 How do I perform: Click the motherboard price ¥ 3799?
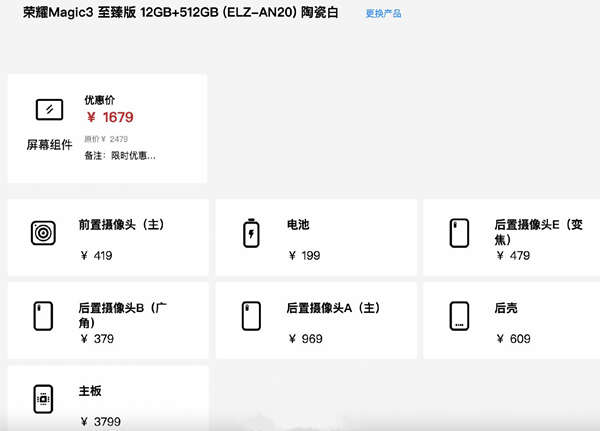click(101, 422)
